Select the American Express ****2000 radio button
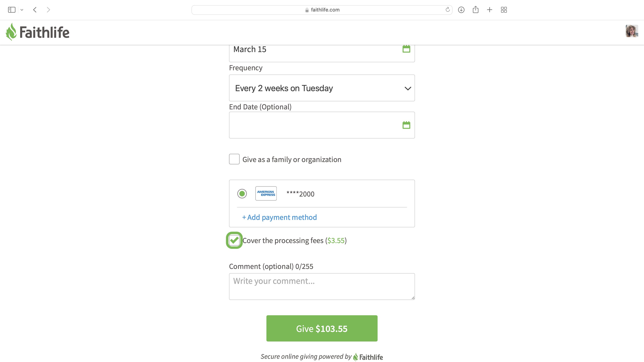 [x=242, y=194]
